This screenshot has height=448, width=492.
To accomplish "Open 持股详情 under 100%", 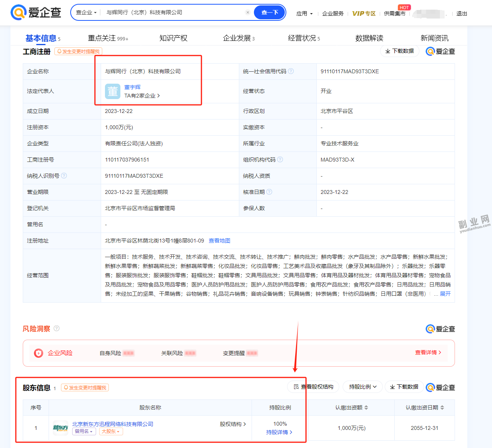I will point(279,432).
